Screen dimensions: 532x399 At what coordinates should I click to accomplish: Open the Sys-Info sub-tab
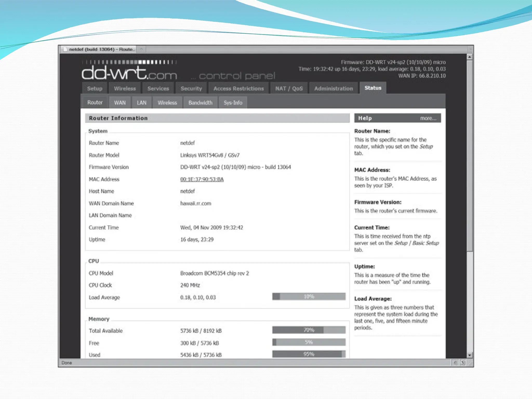pos(233,103)
